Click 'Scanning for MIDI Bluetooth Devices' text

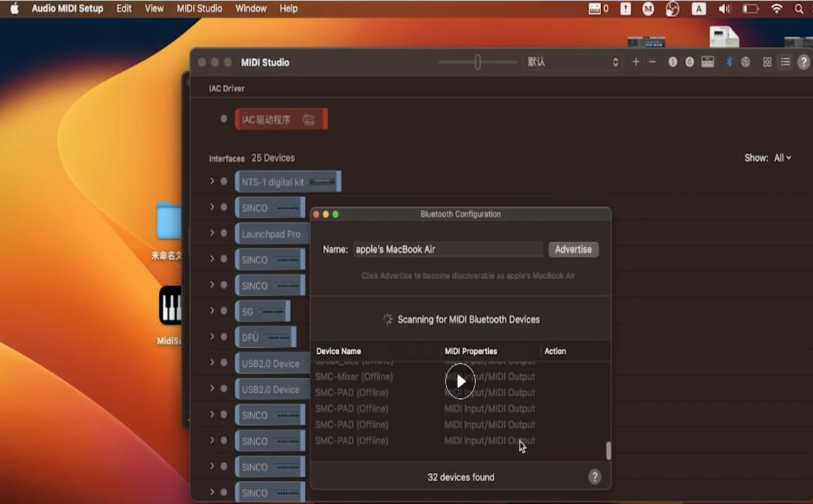tap(468, 319)
